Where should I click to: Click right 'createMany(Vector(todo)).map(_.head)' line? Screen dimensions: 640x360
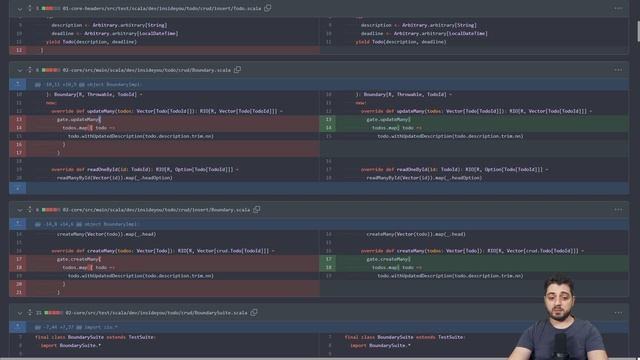coord(416,234)
